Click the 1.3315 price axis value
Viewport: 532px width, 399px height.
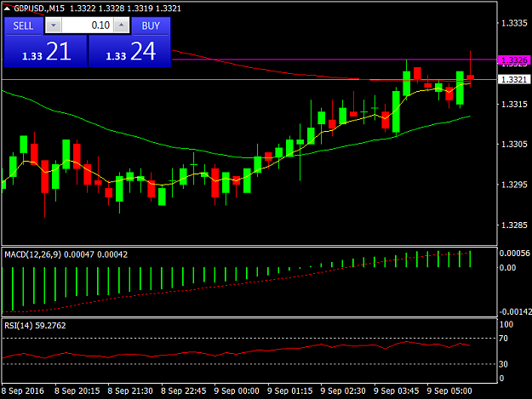514,104
